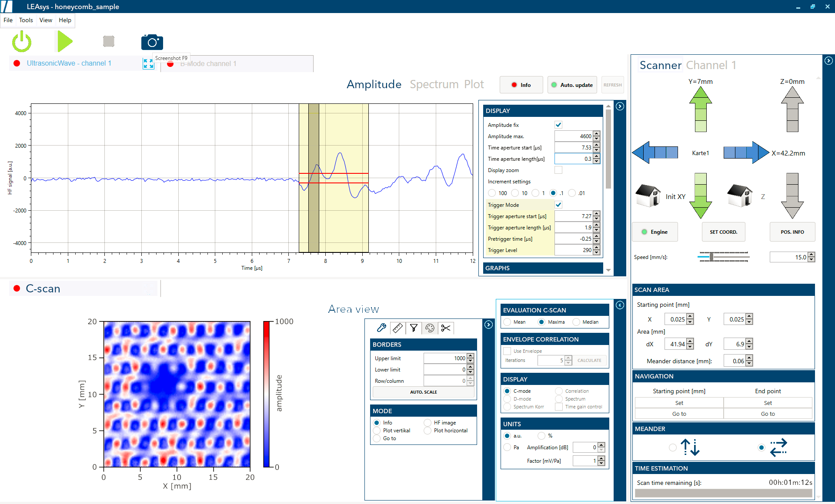Collapse the display settings panel arrow
Screen dimensions: 835x504
point(620,106)
